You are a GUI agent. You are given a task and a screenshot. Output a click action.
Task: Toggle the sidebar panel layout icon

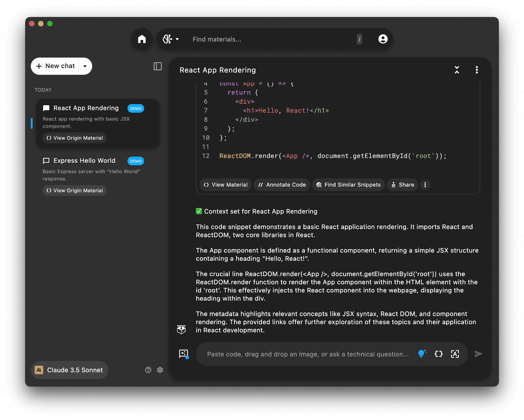(x=158, y=66)
